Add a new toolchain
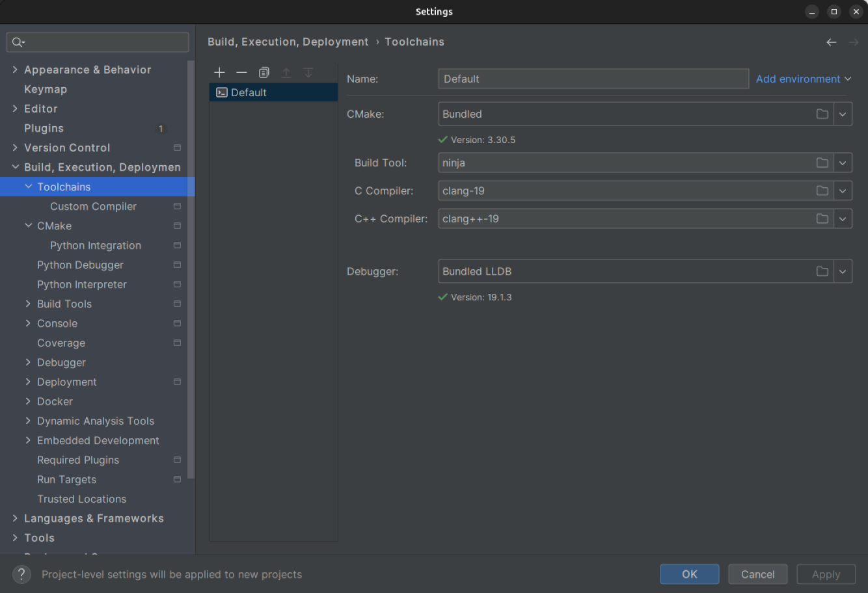Image resolution: width=868 pixels, height=593 pixels. pos(219,72)
